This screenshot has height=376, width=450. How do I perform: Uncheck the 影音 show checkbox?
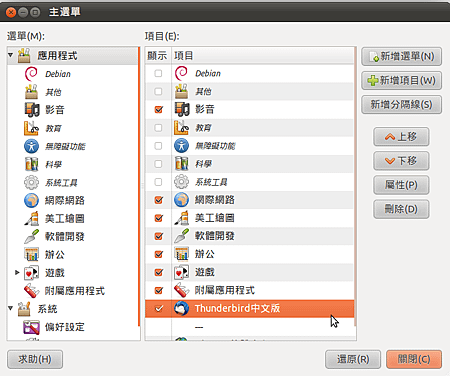(159, 109)
